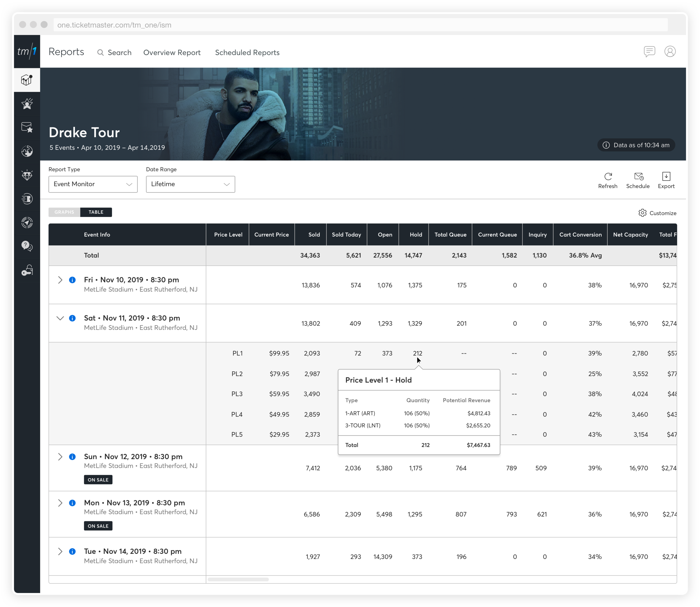This screenshot has height=607, width=700.
Task: Switch to the GRAPHS view toggle
Action: (64, 212)
